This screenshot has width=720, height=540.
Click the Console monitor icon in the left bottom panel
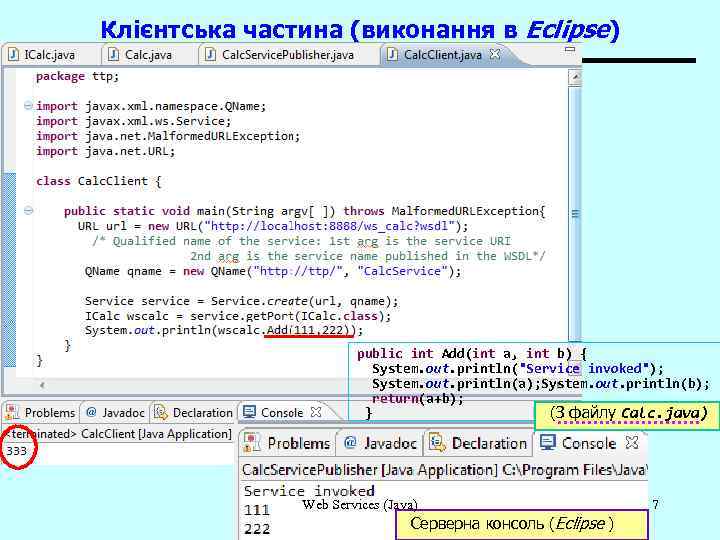(249, 412)
